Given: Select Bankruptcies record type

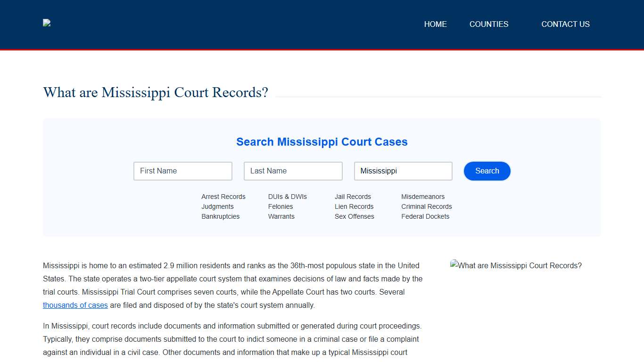Looking at the screenshot, I should (220, 216).
